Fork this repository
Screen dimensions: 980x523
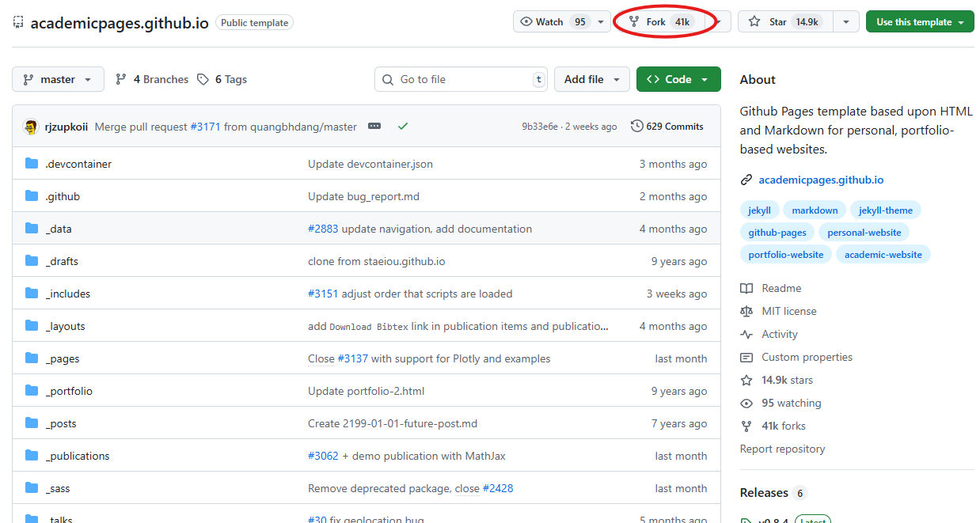(x=656, y=22)
